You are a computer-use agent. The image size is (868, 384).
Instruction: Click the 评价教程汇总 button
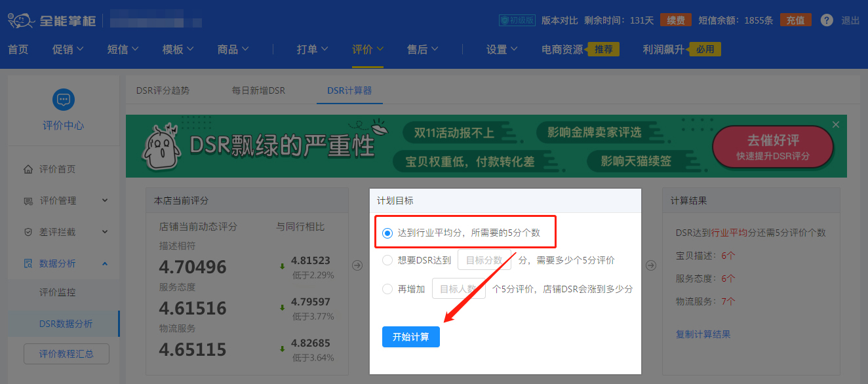[x=66, y=354]
